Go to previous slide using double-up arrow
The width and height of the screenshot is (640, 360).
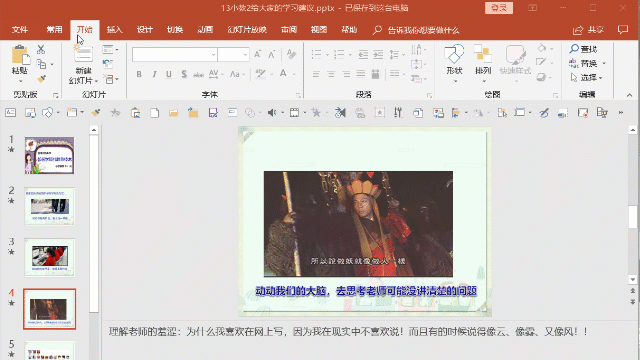tap(633, 291)
